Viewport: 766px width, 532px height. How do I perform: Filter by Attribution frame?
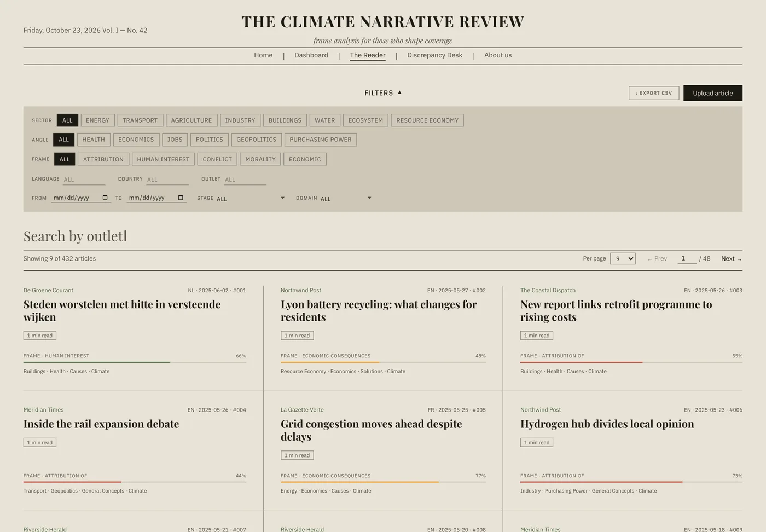tap(103, 159)
